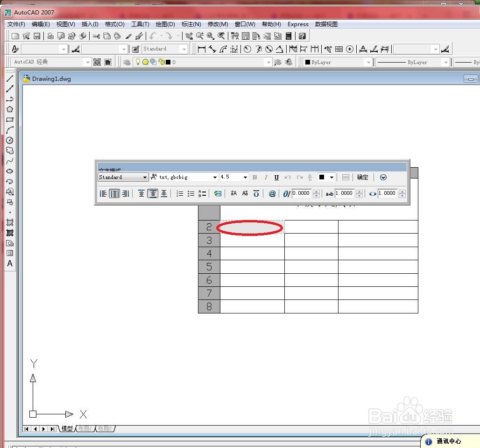Click the Overline O icon
This screenshot has width=480, height=448.
point(256,193)
